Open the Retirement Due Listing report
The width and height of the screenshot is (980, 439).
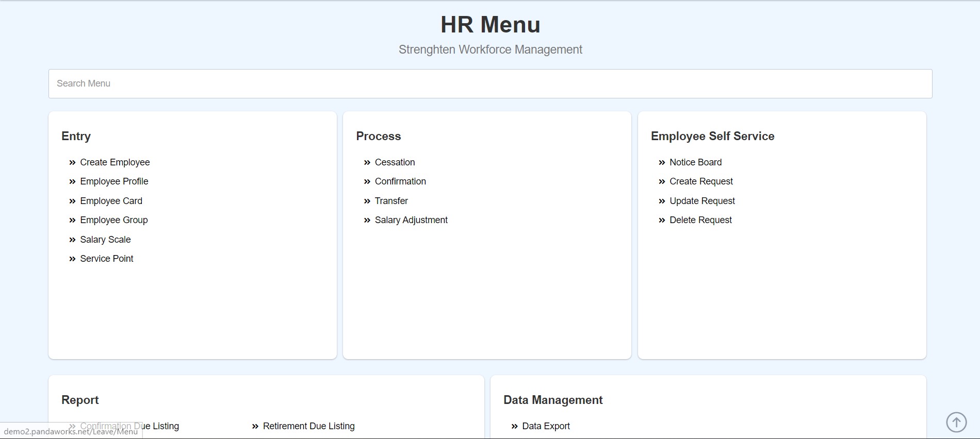click(308, 426)
